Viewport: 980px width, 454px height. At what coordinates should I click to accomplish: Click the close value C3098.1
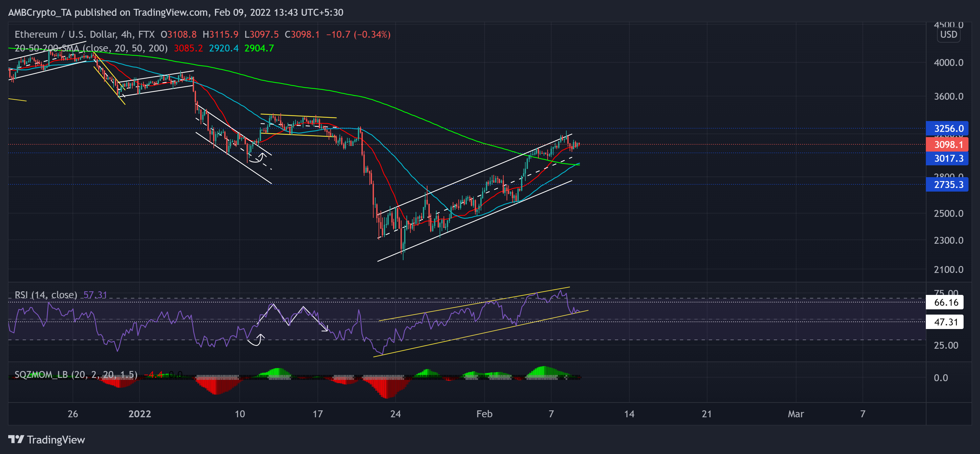[302, 34]
